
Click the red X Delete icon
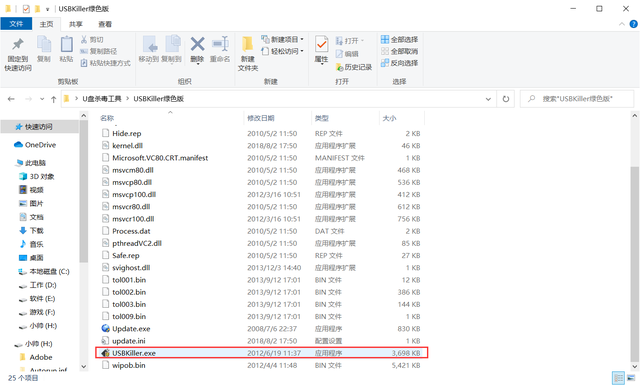pyautogui.click(x=197, y=44)
